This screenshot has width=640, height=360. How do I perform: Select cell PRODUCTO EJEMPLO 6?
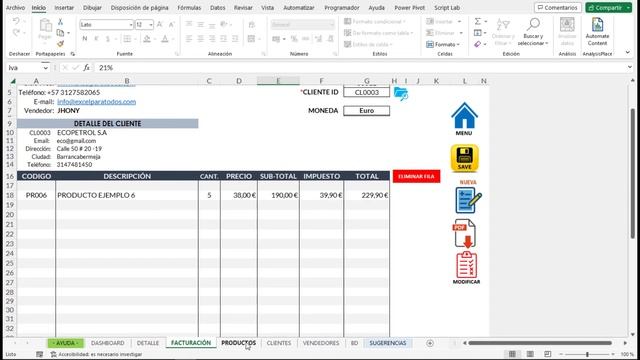[127, 195]
